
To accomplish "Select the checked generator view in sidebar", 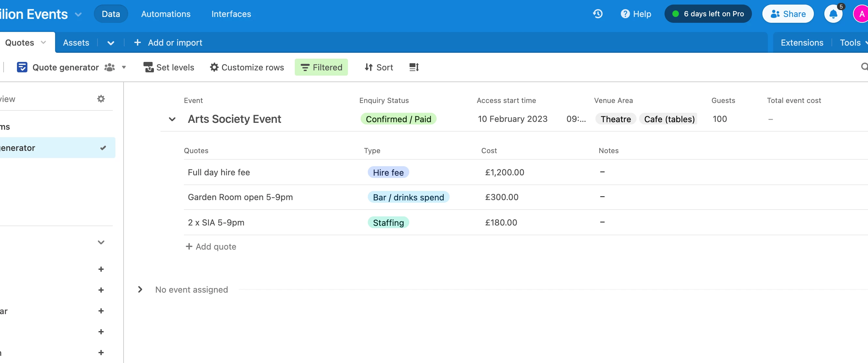I will click(54, 148).
